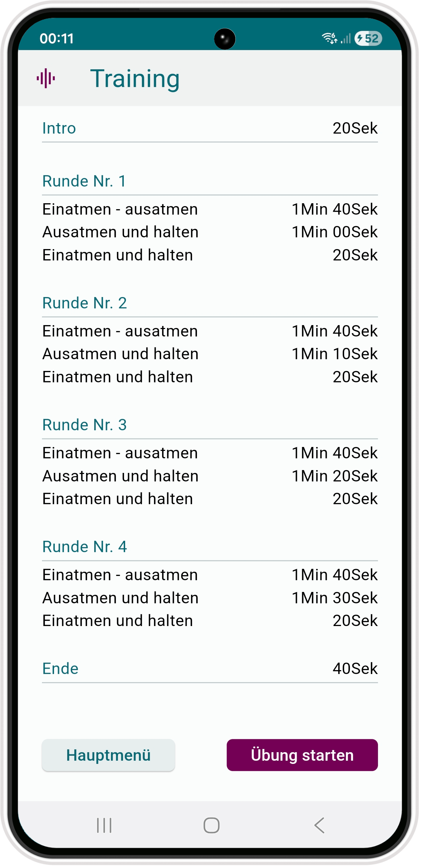The height and width of the screenshot is (868, 421).
Task: Tap Round 4 Ausatmen und halten 1Min 30Sek
Action: pyautogui.click(x=334, y=598)
